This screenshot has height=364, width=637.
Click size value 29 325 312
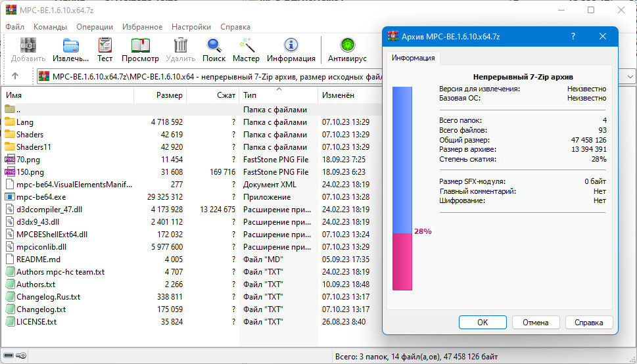coord(165,197)
